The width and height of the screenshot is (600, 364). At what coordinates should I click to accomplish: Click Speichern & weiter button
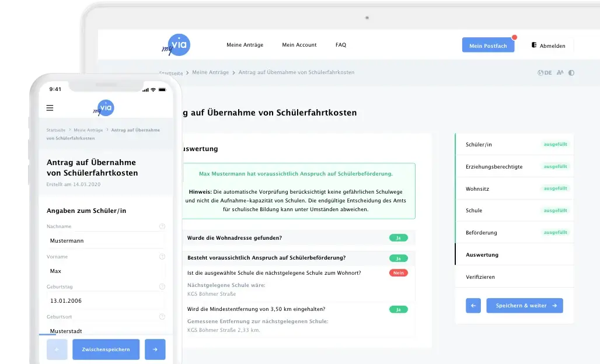point(524,306)
